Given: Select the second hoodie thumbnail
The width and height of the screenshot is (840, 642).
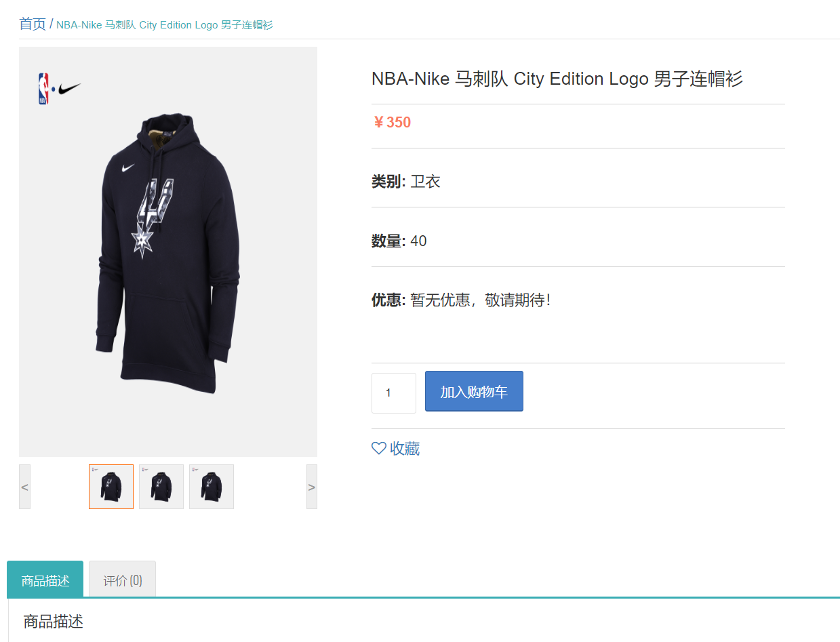Looking at the screenshot, I should (x=161, y=487).
